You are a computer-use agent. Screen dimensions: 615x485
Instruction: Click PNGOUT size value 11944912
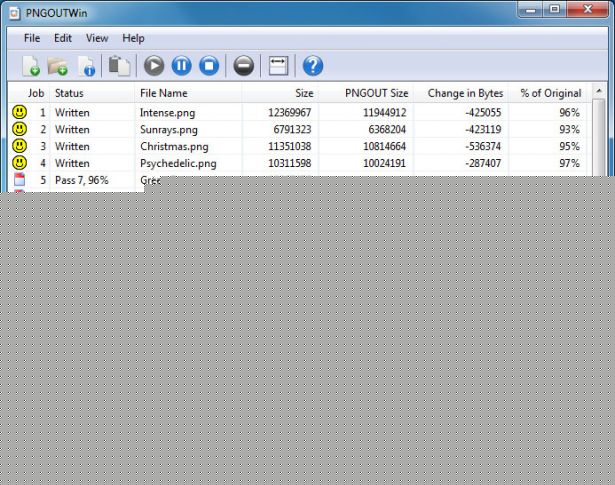click(384, 113)
